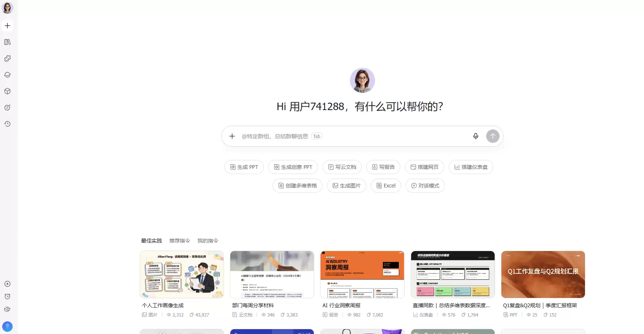This screenshot has width=644, height=334.
Task: Click the envelope icon in lower sidebar
Action: pyautogui.click(x=7, y=309)
